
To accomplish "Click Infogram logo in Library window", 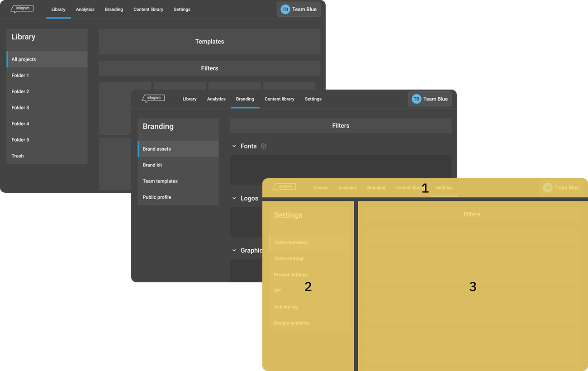I will [22, 9].
